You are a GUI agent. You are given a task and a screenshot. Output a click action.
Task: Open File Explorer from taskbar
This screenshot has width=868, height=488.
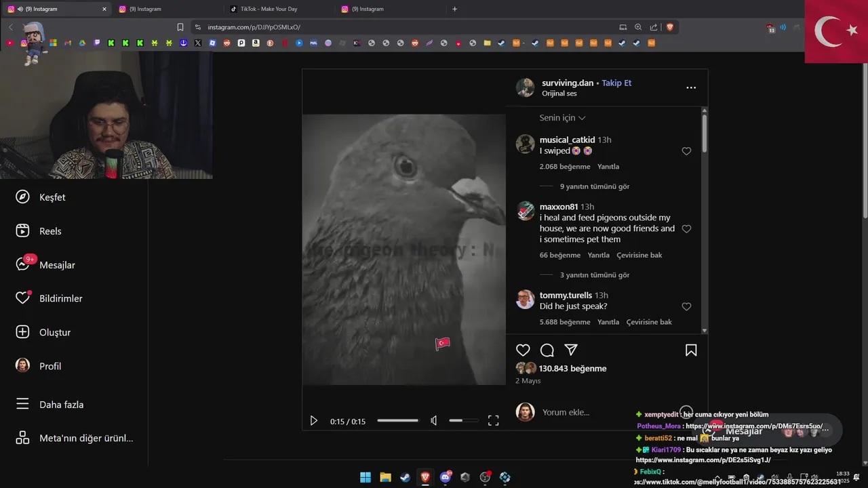(x=385, y=477)
